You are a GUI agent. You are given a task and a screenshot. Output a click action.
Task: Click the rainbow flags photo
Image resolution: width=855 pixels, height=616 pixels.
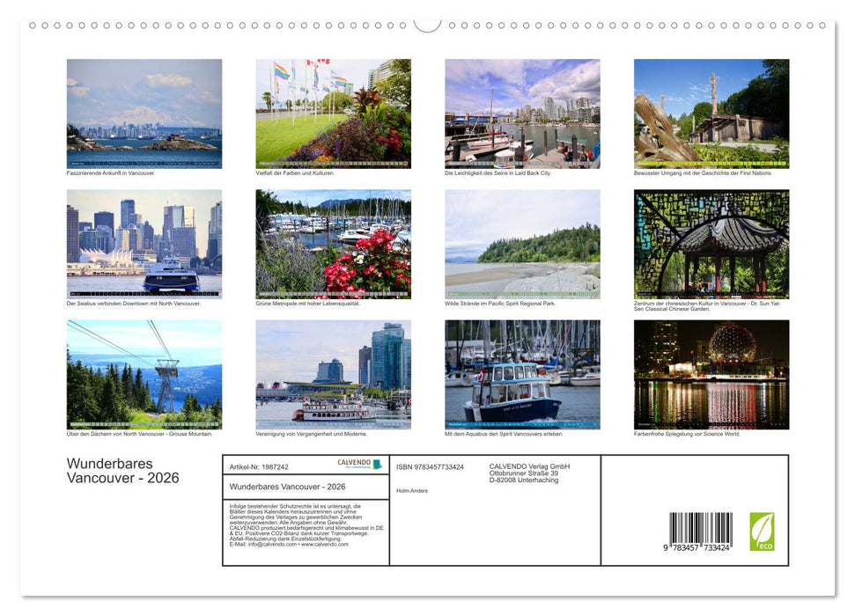[333, 114]
